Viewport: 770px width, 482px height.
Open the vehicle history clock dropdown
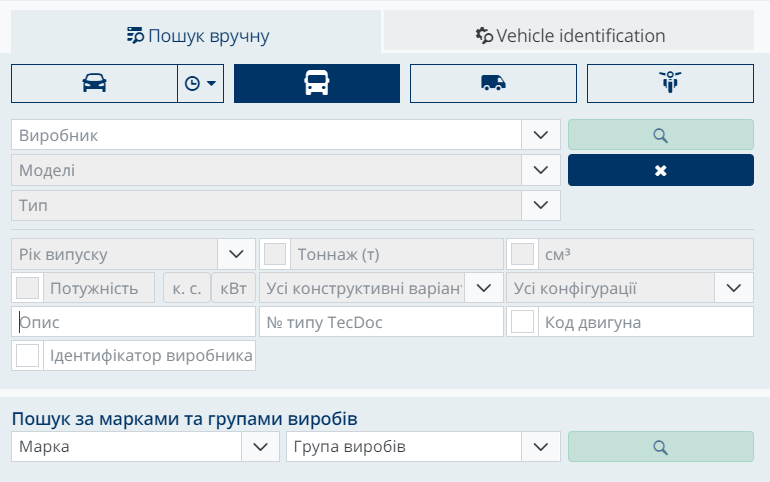pyautogui.click(x=201, y=84)
